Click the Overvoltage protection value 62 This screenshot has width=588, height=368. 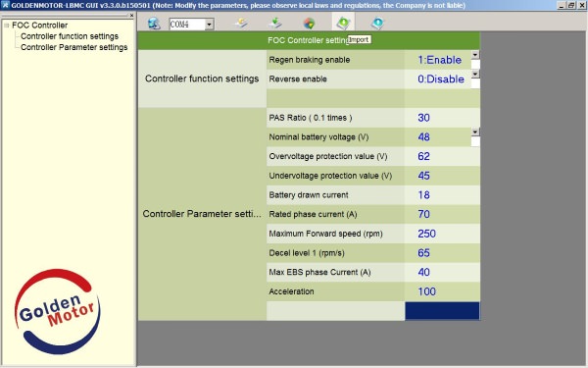(x=423, y=156)
